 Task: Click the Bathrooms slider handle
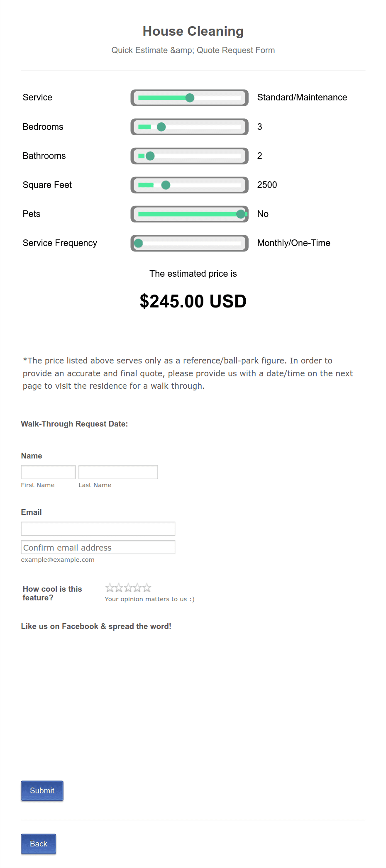[x=149, y=156]
